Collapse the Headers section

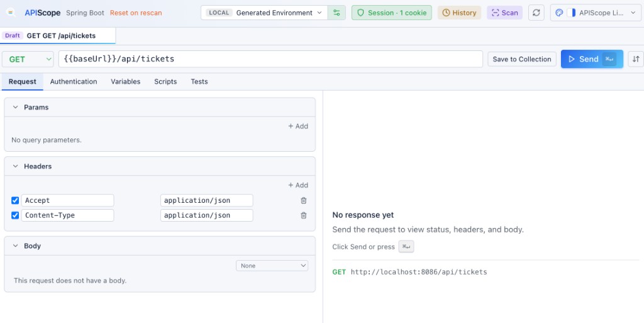(x=15, y=166)
